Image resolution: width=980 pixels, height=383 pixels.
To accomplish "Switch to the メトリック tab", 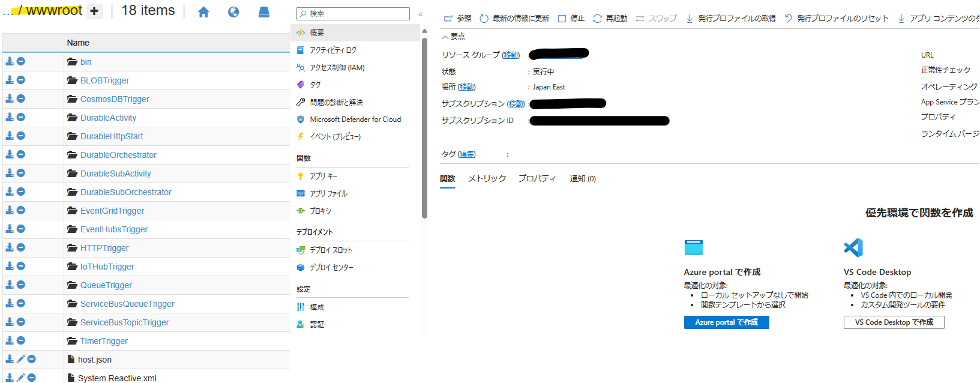I will tap(487, 179).
